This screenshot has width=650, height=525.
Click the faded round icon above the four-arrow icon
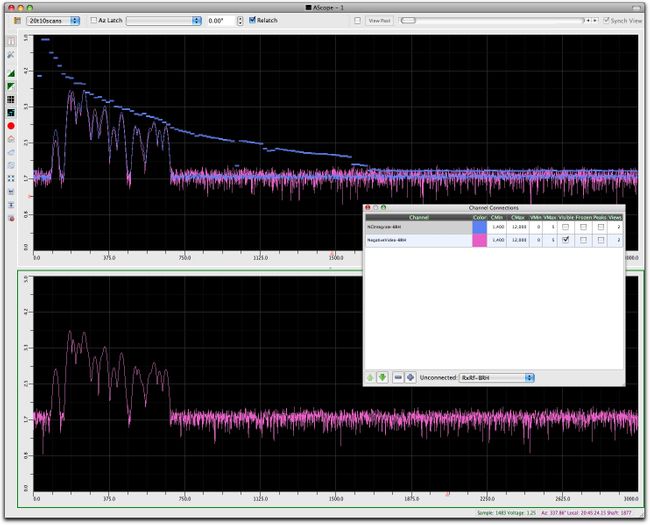11,165
